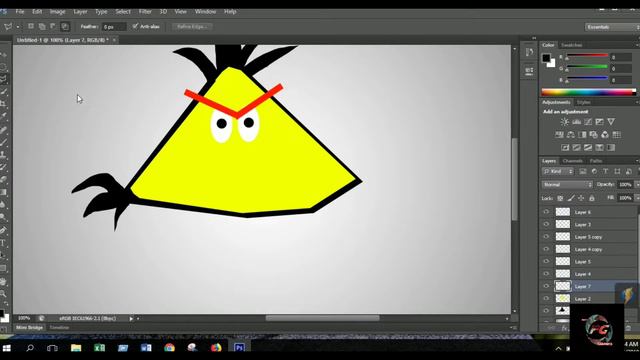The height and width of the screenshot is (360, 640).
Task: Click the Intersect with Selection mode icon
Action: (65, 27)
